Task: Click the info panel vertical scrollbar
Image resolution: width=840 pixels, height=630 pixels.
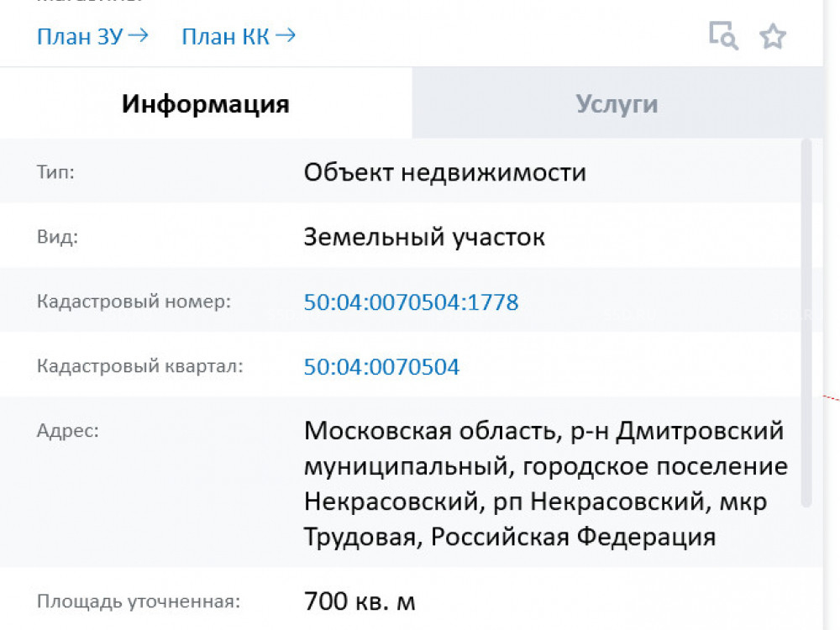Action: 806,323
